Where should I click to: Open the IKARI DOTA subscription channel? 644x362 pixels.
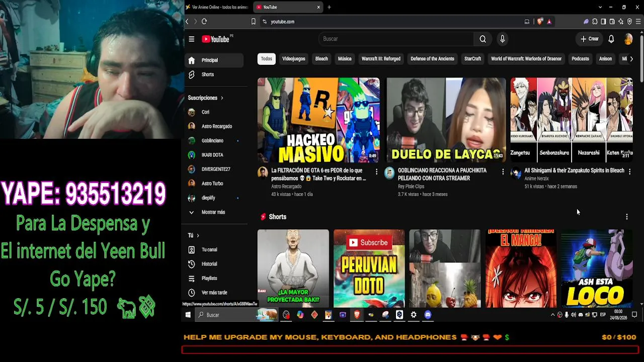coord(214,155)
